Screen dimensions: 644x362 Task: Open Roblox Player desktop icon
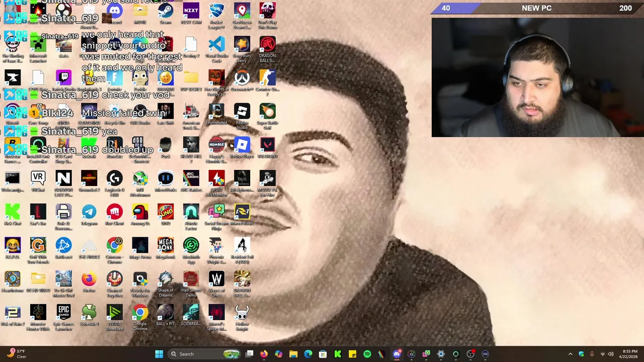click(x=242, y=148)
